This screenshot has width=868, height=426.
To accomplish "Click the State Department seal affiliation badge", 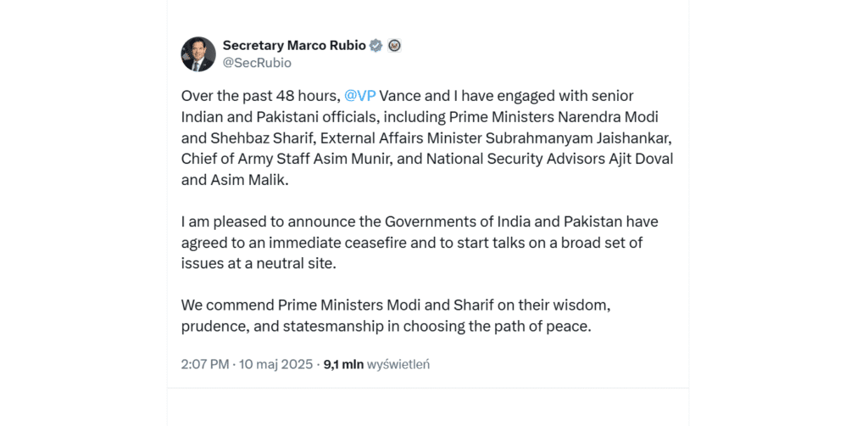I will pyautogui.click(x=394, y=46).
